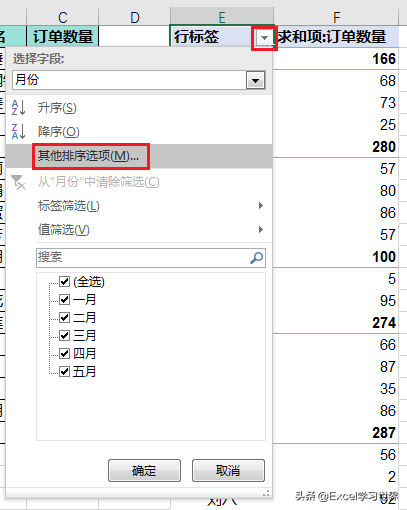Viewport: 407px width, 510px height.
Task: Uncheck the 五月 checkbox
Action: click(x=64, y=371)
